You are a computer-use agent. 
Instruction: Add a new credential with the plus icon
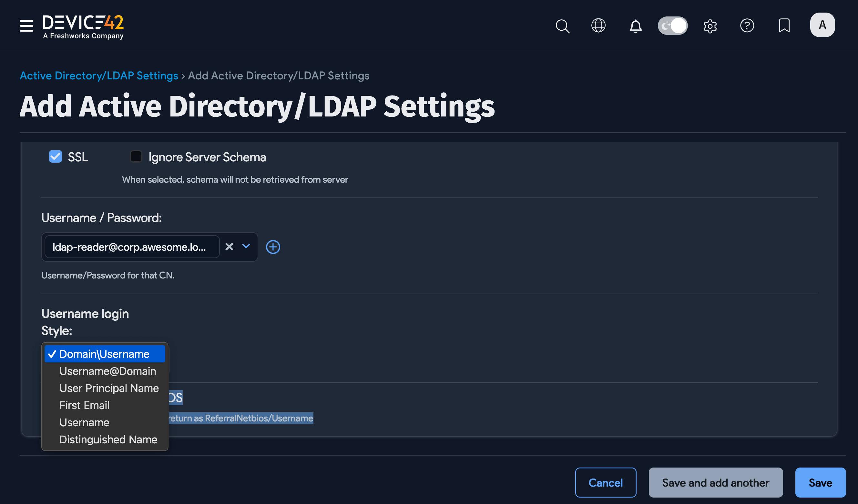pyautogui.click(x=273, y=247)
